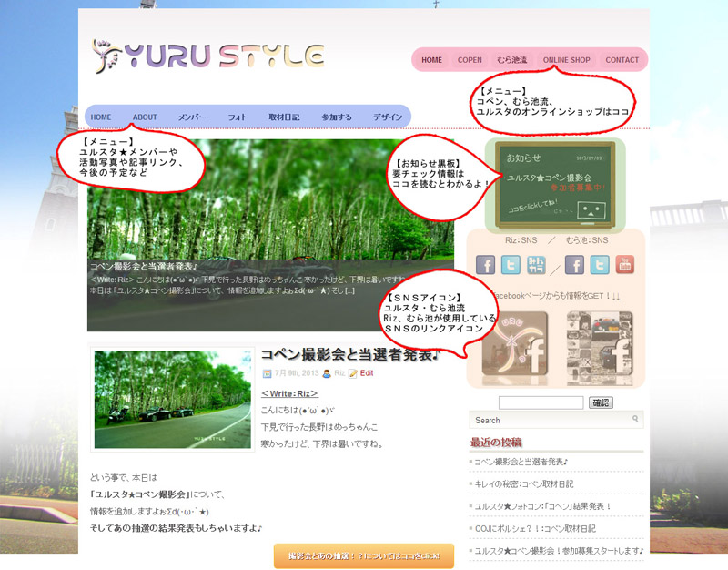Open Riz's Facebook icon in SNS box
Image resolution: width=728 pixels, height=570 pixels.
[486, 265]
